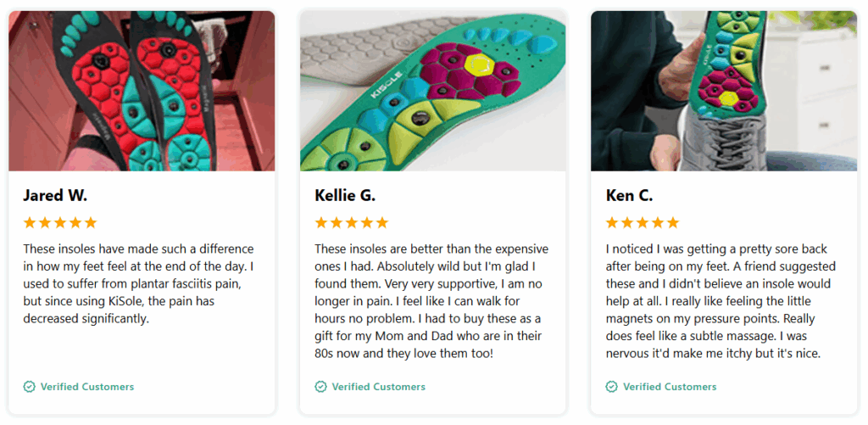Select the reviewer name Ken C.
The height and width of the screenshot is (425, 868).
tap(629, 195)
